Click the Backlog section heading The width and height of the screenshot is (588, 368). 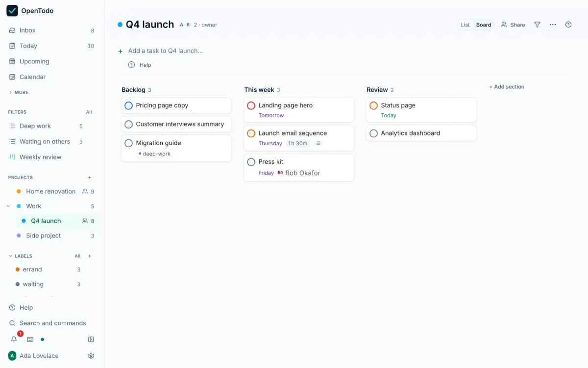[133, 90]
